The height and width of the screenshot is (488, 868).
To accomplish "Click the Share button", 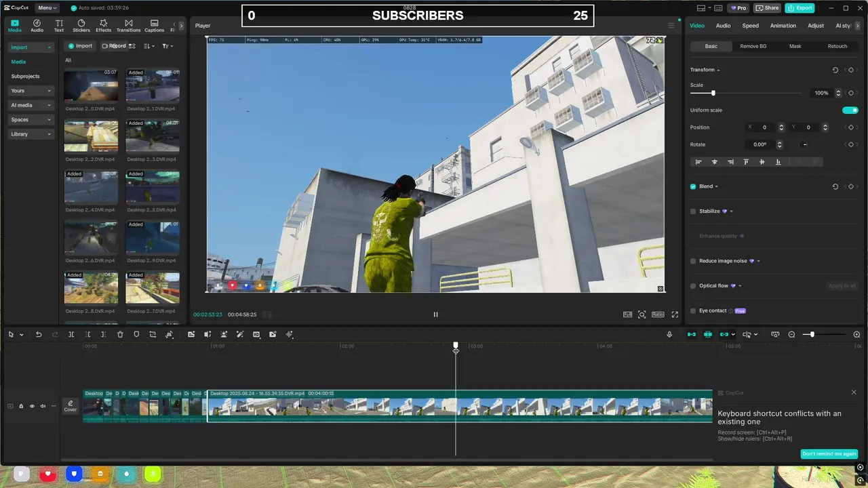I will coord(767,7).
